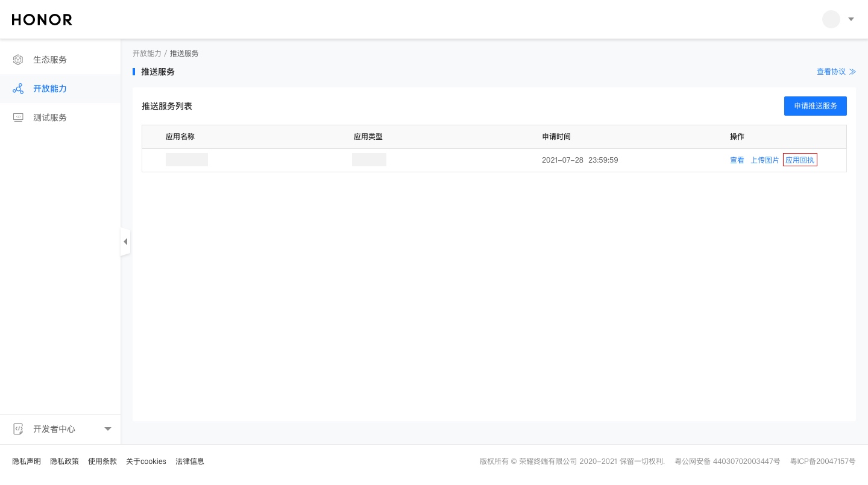Viewport: 868px width, 485px height.
Task: Expand the account dropdown arrow
Action: pyautogui.click(x=851, y=19)
